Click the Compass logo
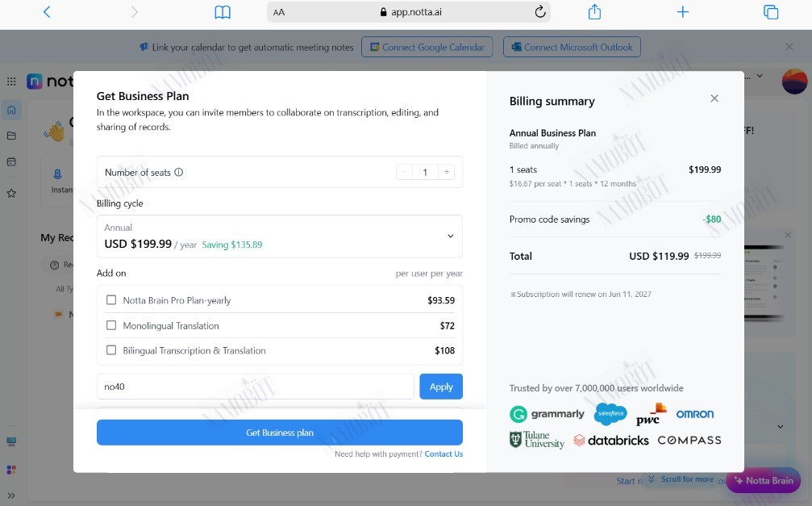This screenshot has height=506, width=812. [689, 440]
